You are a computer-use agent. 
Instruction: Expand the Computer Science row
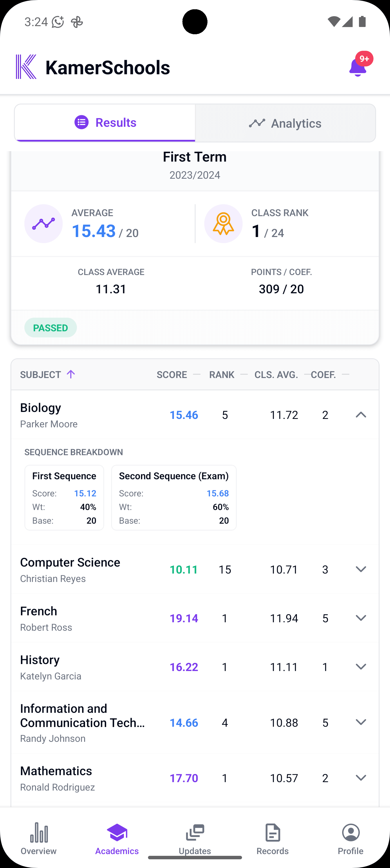pyautogui.click(x=361, y=569)
